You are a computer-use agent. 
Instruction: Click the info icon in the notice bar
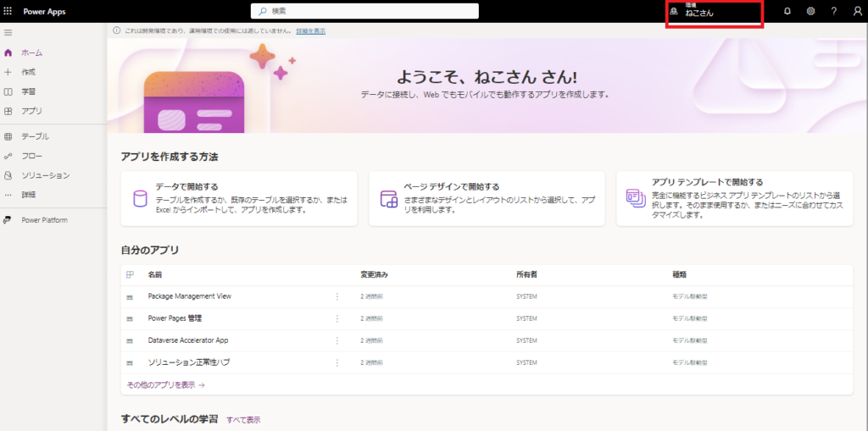click(116, 31)
